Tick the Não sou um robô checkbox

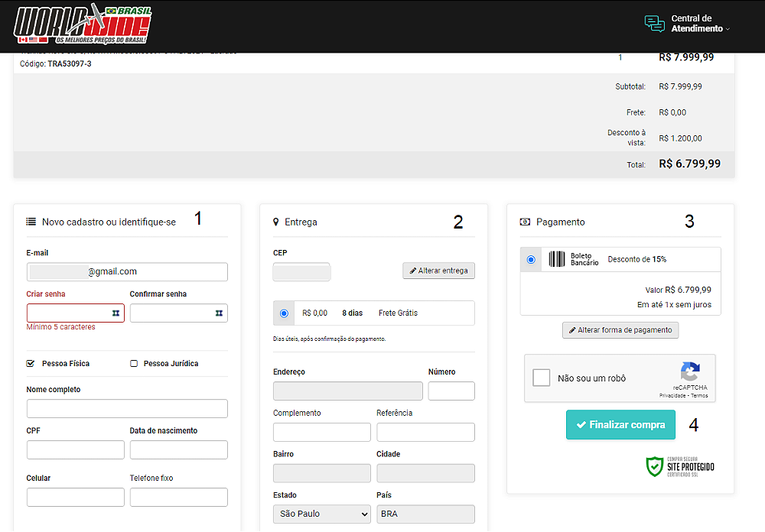(x=542, y=378)
